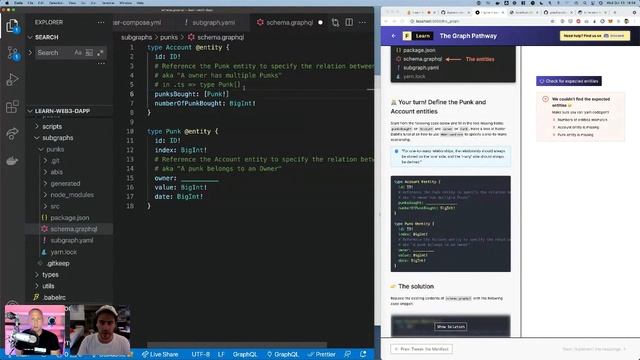640x360 pixels.
Task: Click the Show Solution button
Action: pos(450,327)
